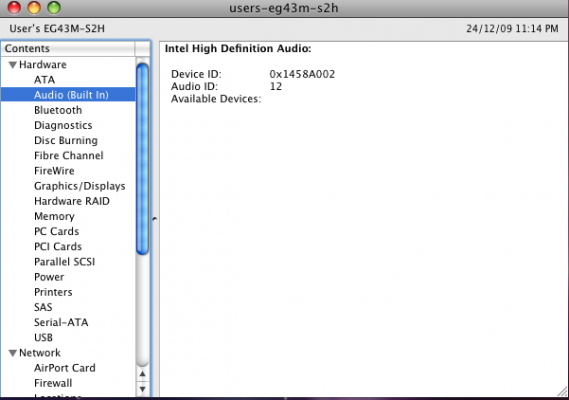Select Memory under Hardware
This screenshot has height=400, width=569.
tap(54, 216)
